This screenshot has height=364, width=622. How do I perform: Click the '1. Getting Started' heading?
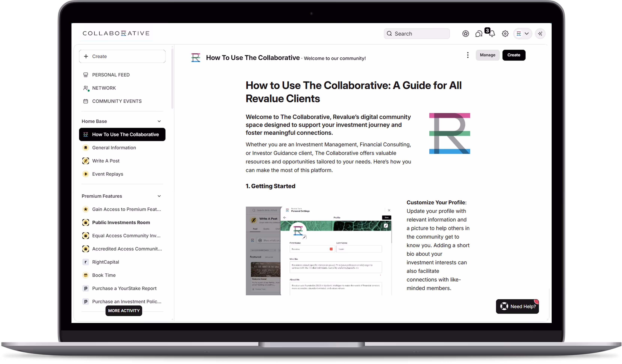pos(270,186)
